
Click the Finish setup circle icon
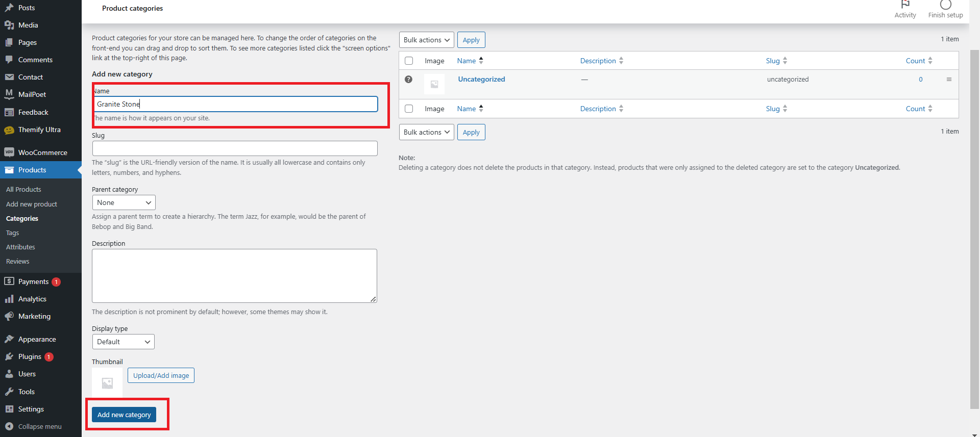tap(945, 5)
